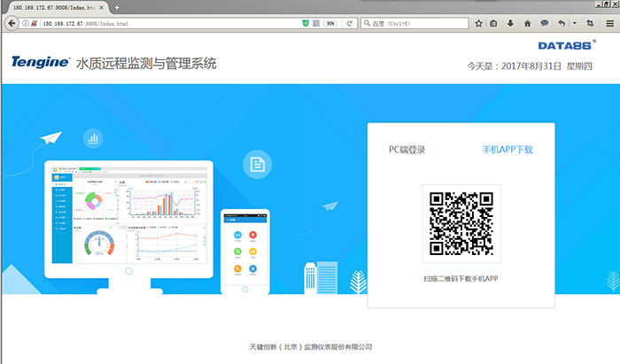Click the green shield security icon
620x364 pixels.
[306, 23]
